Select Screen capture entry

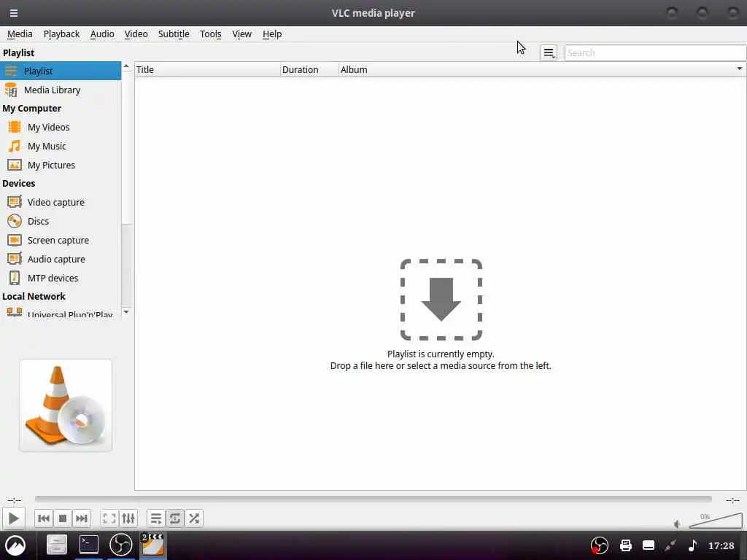tap(61, 241)
